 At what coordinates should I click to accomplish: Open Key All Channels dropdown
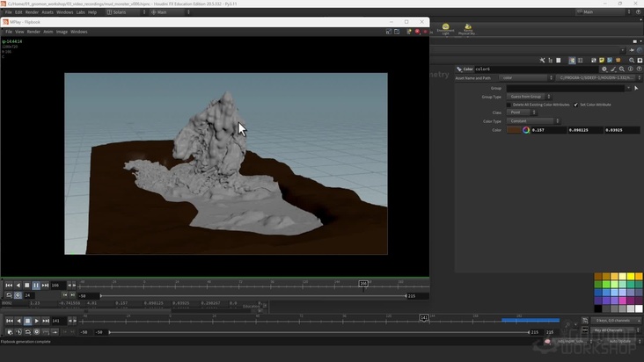[x=616, y=330]
